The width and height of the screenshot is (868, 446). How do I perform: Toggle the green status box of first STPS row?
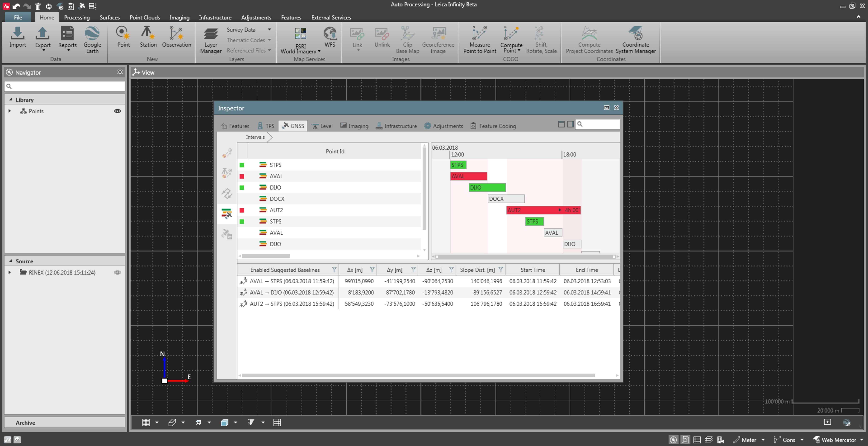pos(242,165)
